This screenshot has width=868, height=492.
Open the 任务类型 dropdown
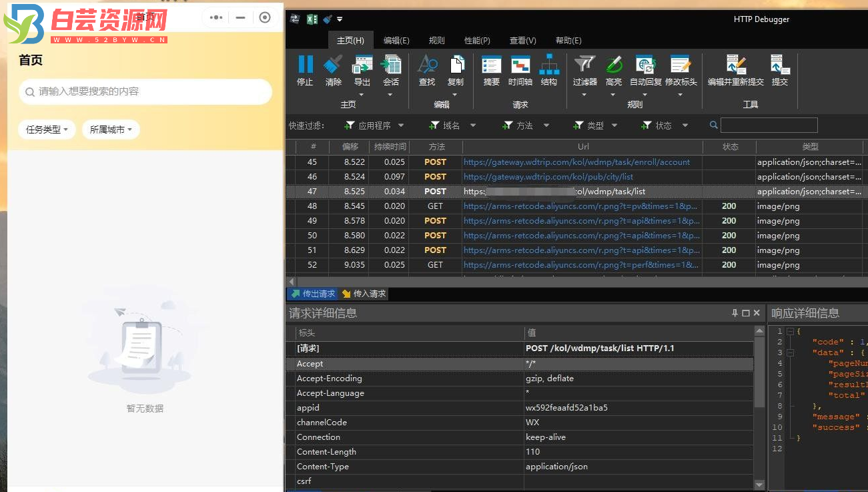[47, 130]
